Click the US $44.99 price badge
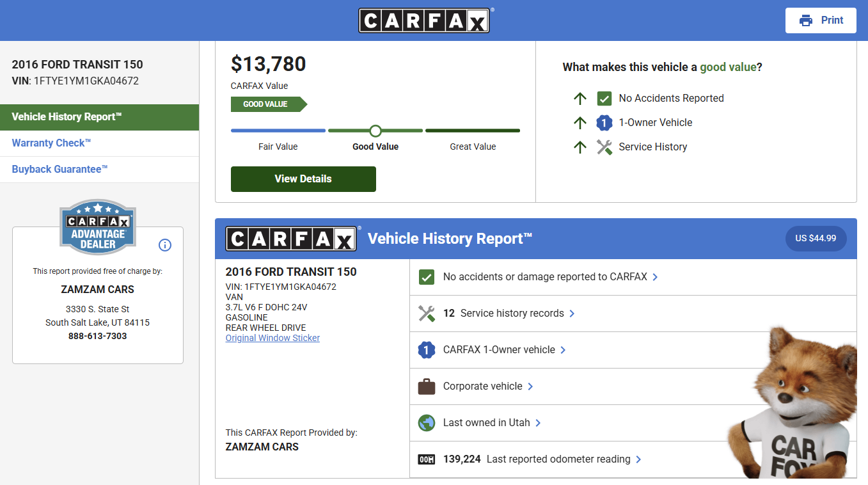Viewport: 868px width, 485px height. pyautogui.click(x=816, y=239)
